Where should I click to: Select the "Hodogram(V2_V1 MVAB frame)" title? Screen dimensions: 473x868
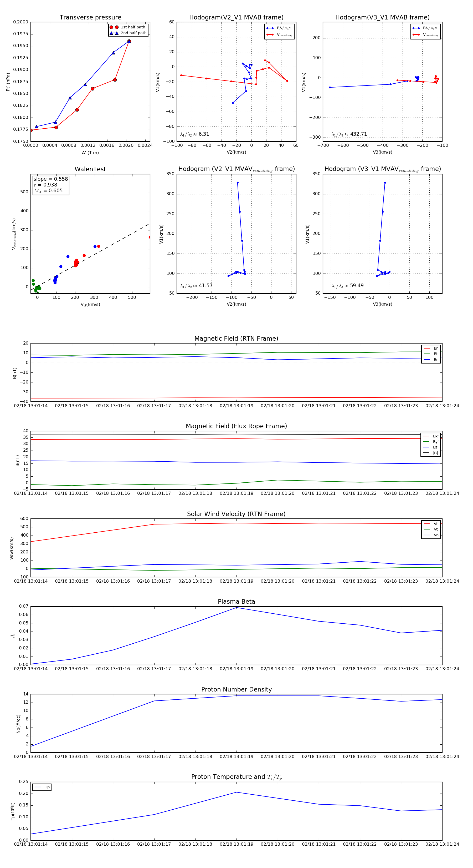pyautogui.click(x=236, y=18)
